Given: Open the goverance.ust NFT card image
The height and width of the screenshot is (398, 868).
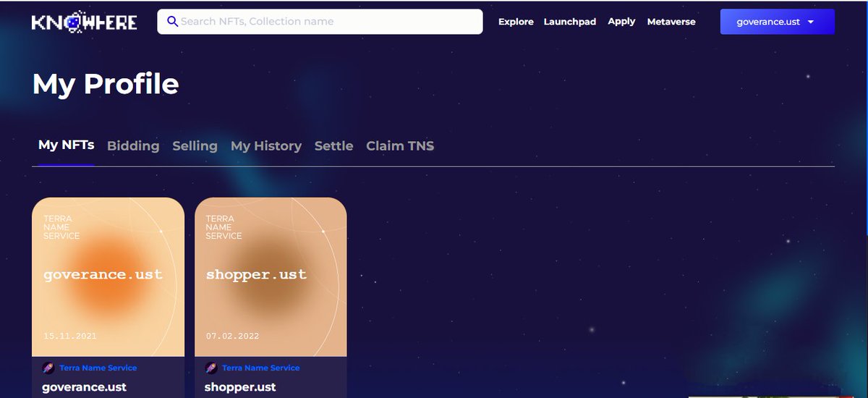Looking at the screenshot, I should (x=108, y=276).
